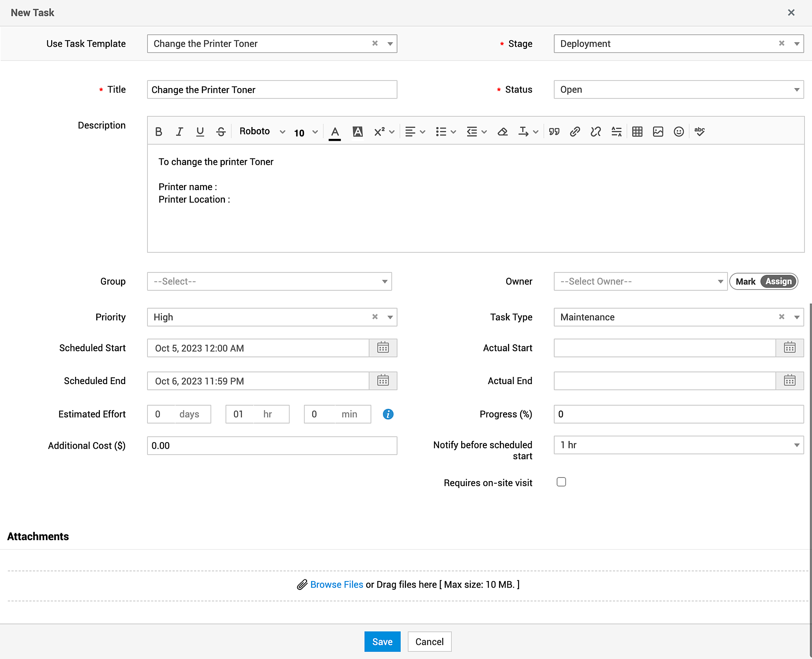Expand the Group select dropdown
This screenshot has width=812, height=659.
(x=269, y=281)
